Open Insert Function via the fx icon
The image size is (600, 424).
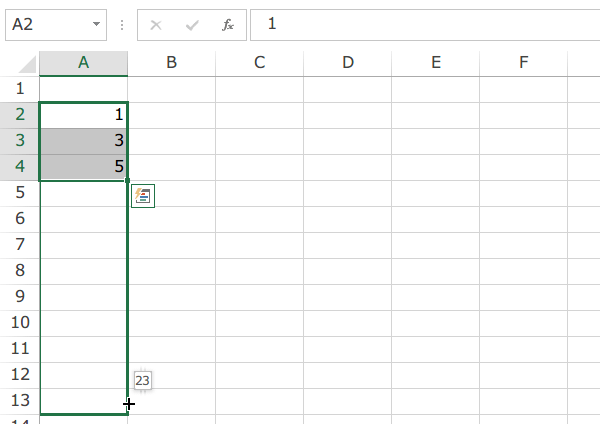click(x=228, y=25)
